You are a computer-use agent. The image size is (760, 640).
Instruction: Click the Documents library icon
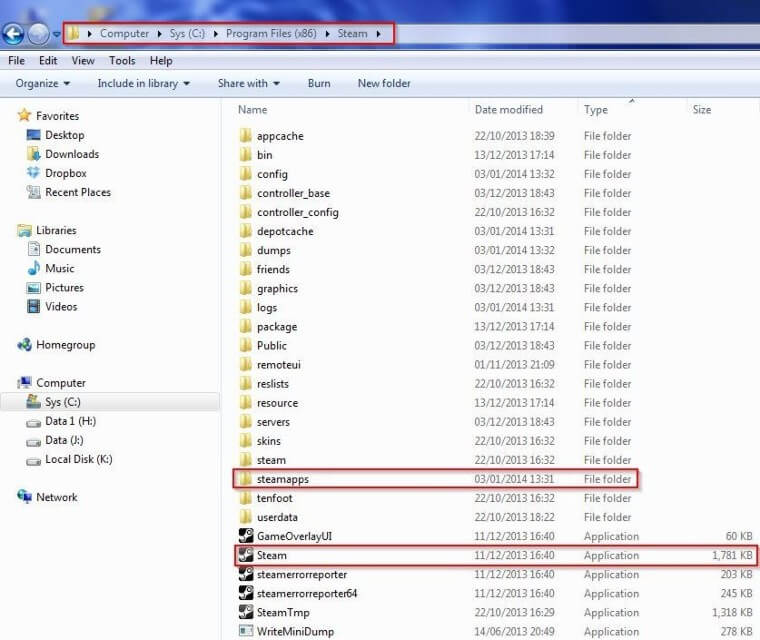[x=33, y=249]
